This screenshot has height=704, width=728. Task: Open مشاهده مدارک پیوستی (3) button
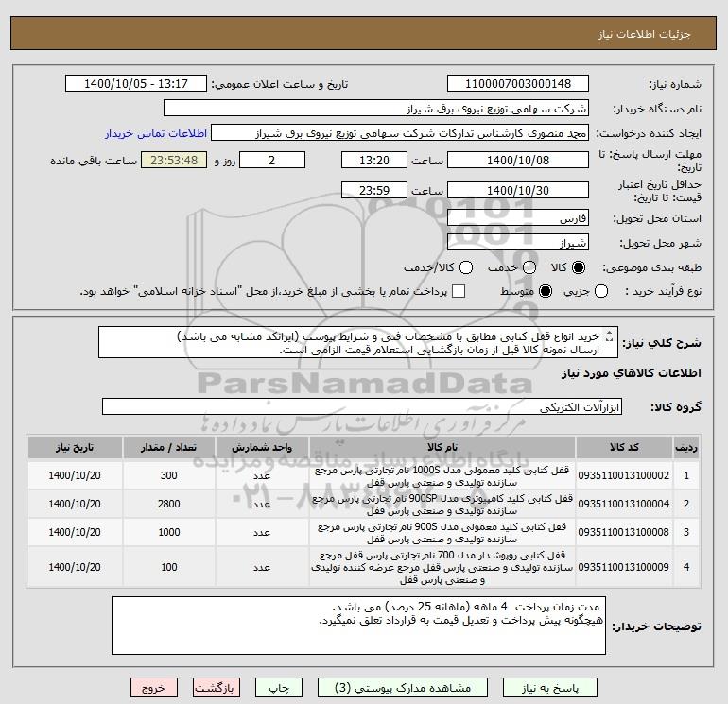[x=403, y=688]
